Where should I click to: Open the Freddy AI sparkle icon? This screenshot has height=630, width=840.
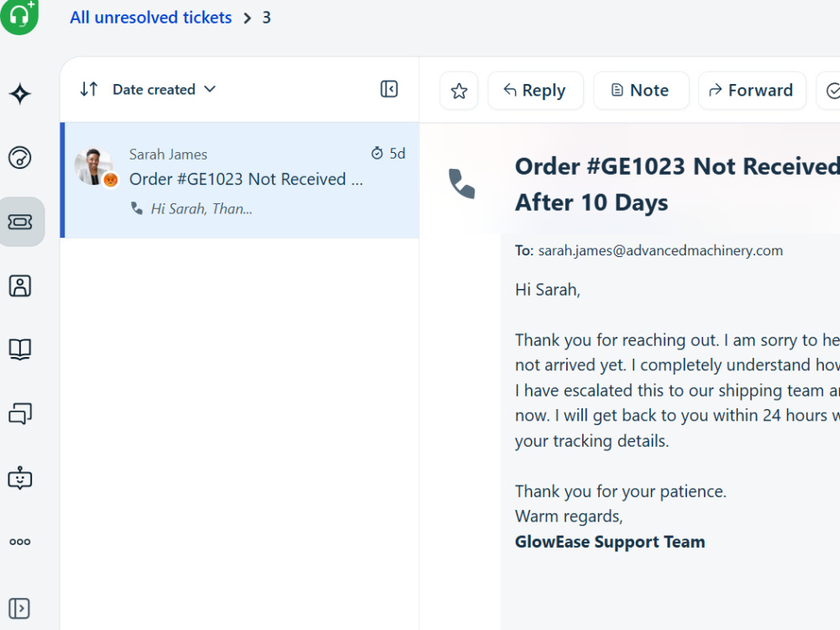click(20, 94)
